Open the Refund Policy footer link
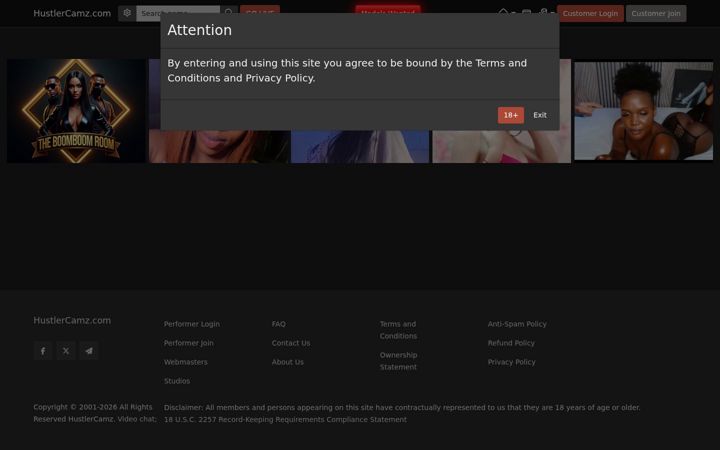This screenshot has height=450, width=720. pyautogui.click(x=511, y=343)
